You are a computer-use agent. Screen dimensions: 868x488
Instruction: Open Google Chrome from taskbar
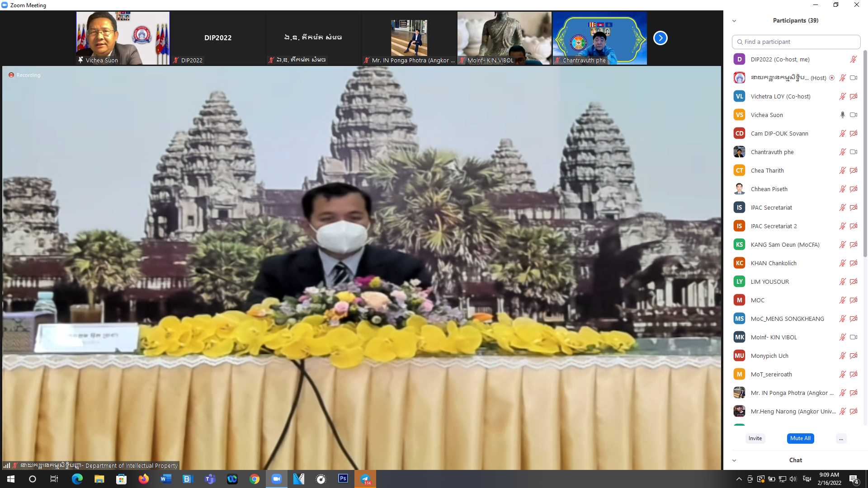click(x=255, y=479)
